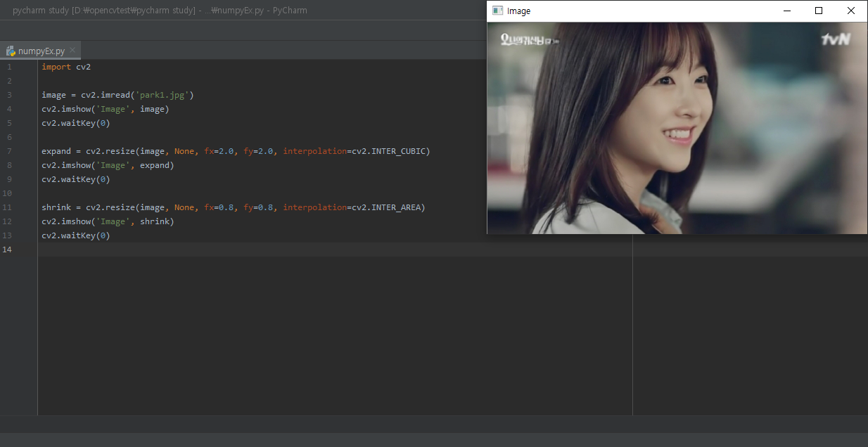
Task: Click cv2.waitKey(0) on line 13
Action: tap(76, 235)
